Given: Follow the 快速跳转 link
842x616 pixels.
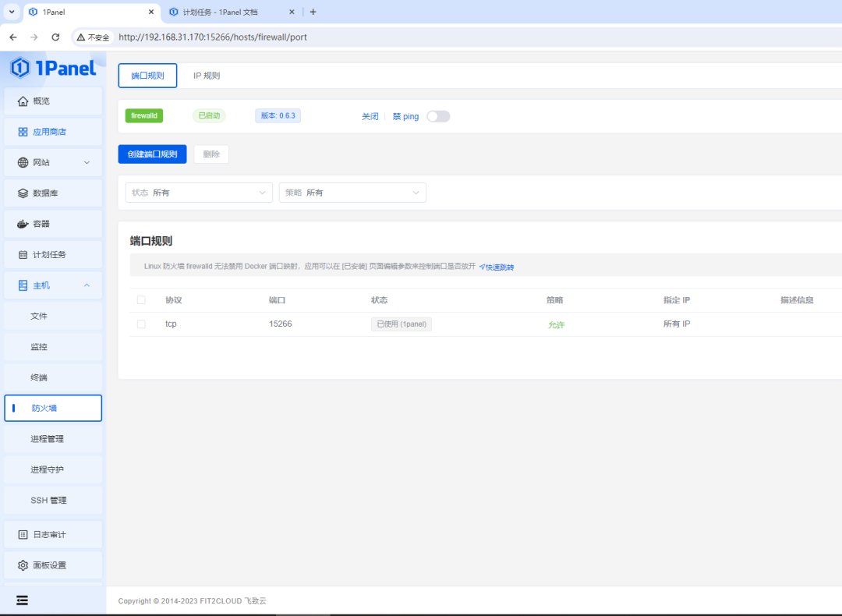Looking at the screenshot, I should tap(496, 267).
